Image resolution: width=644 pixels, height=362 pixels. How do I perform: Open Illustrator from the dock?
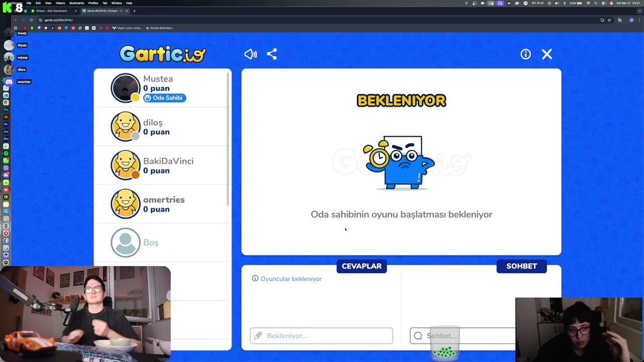coord(6,117)
